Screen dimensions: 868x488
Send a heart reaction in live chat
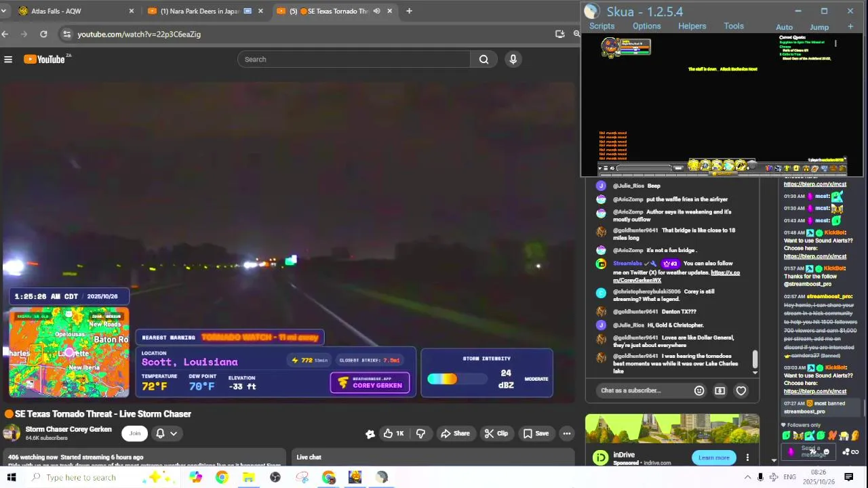741,390
